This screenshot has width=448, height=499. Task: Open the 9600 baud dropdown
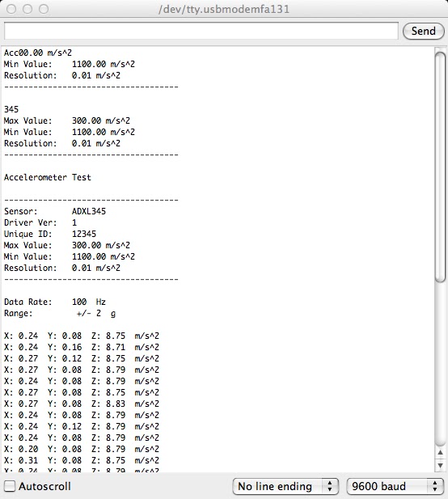[x=395, y=486]
